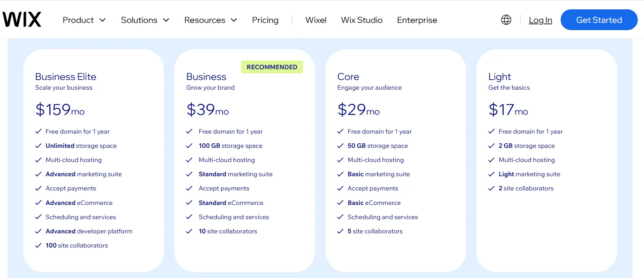
Task: Click the checkmark next to Standard marketing suite
Action: (x=189, y=174)
